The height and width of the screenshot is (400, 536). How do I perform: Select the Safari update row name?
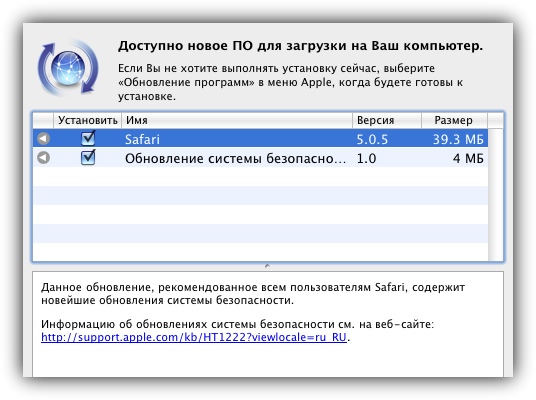(142, 139)
